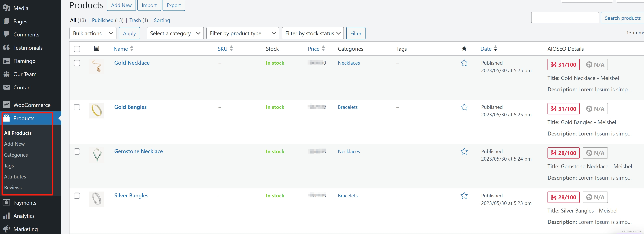
Task: Select the Gold Bangles row checkbox
Action: (x=77, y=107)
